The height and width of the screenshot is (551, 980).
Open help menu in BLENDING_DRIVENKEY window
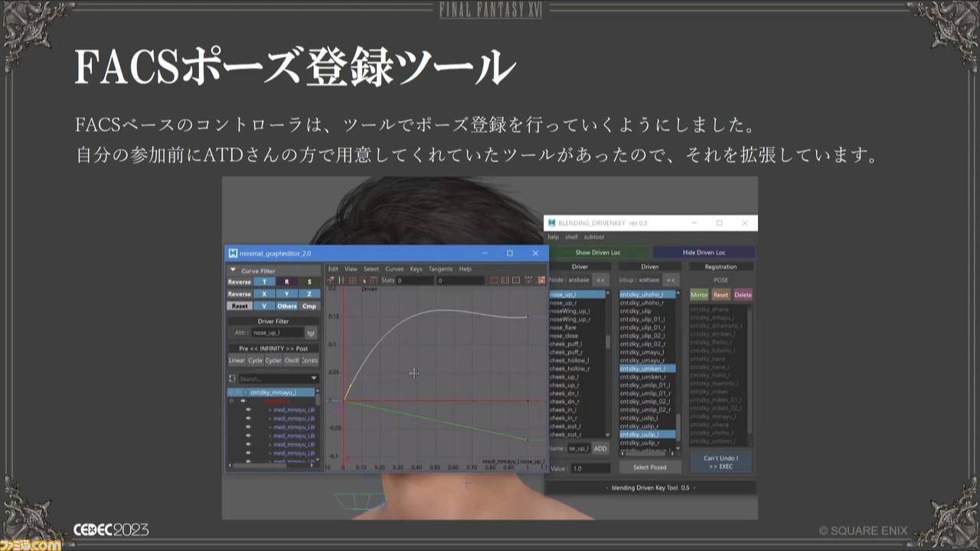click(x=554, y=237)
